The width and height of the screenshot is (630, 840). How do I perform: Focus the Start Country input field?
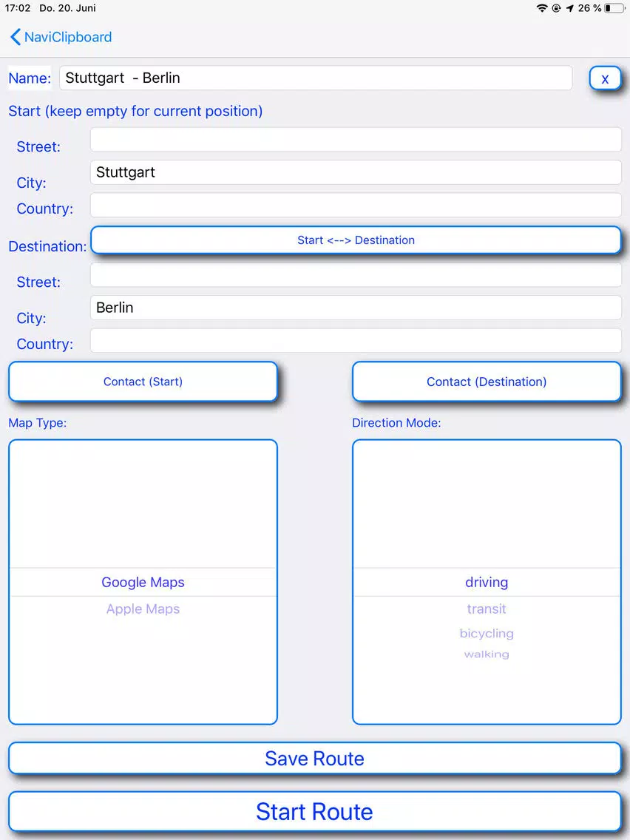356,205
